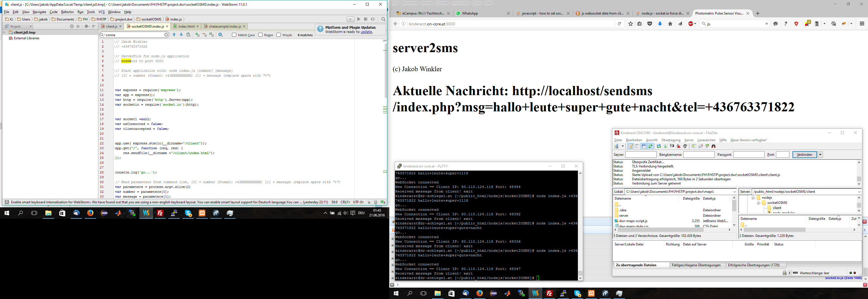Check the Words search option
Viewport: 868px width, 299px height.
(x=279, y=35)
